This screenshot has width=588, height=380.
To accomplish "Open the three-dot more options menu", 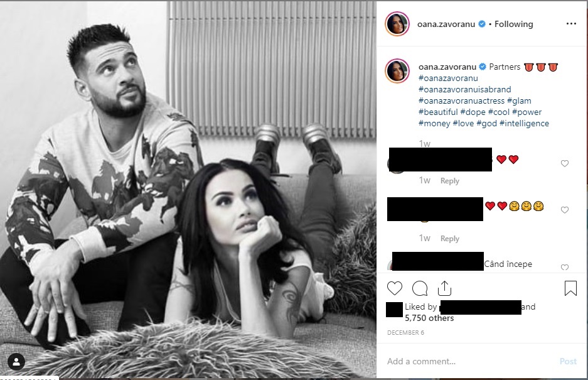I will click(571, 24).
